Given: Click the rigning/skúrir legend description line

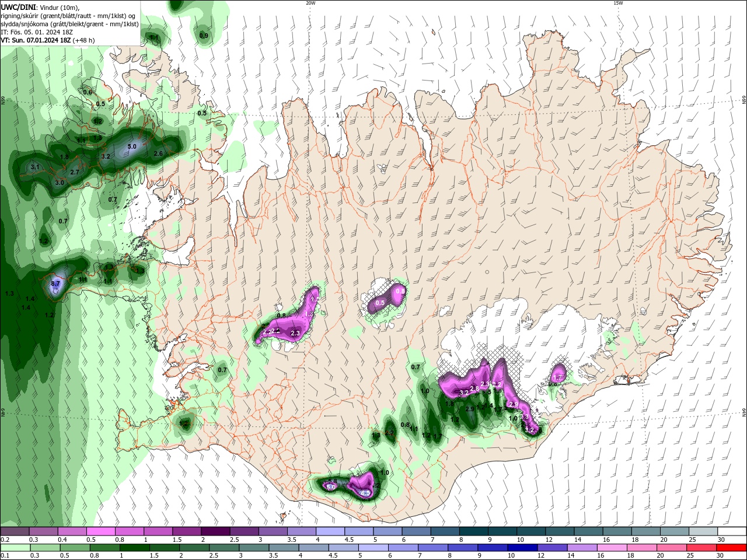Looking at the screenshot, I should (68, 16).
